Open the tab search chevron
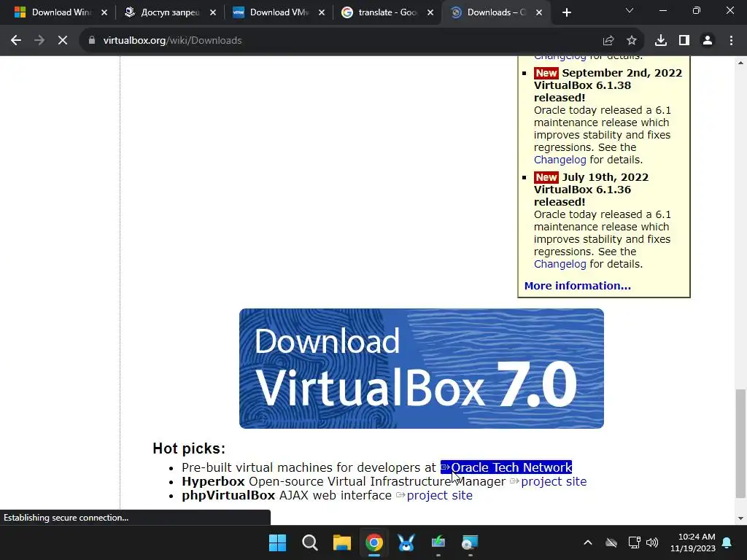Viewport: 747px width, 560px height. coord(630,10)
